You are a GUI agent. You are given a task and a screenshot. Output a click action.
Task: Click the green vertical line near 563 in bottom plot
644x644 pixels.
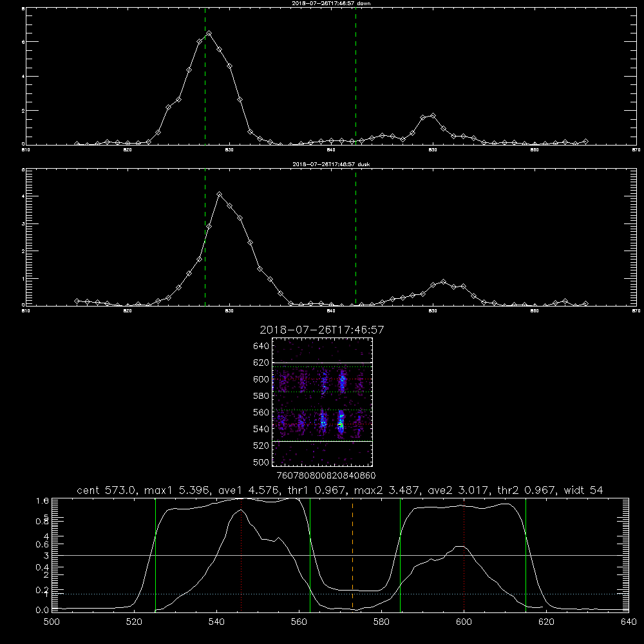[310, 554]
